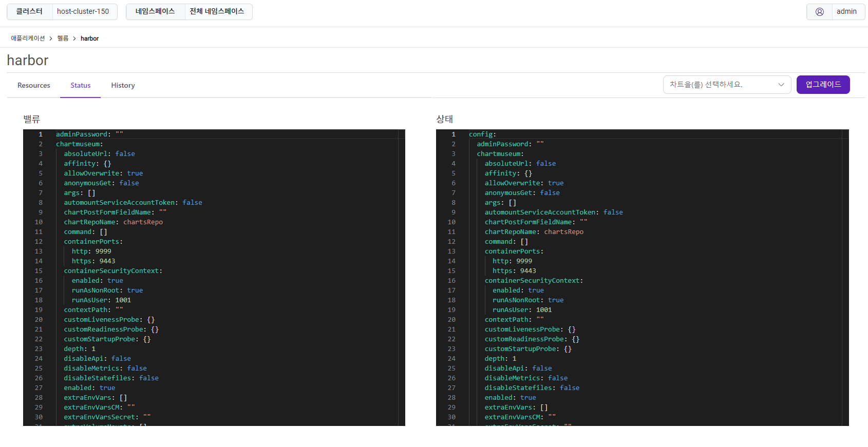Click the 상태 status section heading
This screenshot has width=868, height=447.
tap(444, 119)
